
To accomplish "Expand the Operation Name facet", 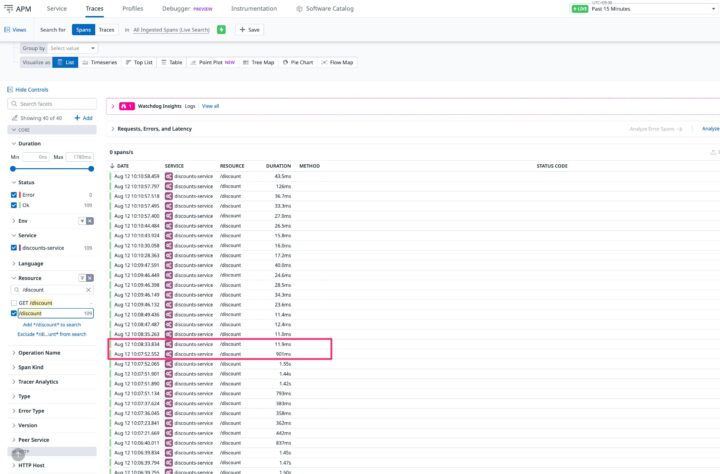I will (x=36, y=353).
